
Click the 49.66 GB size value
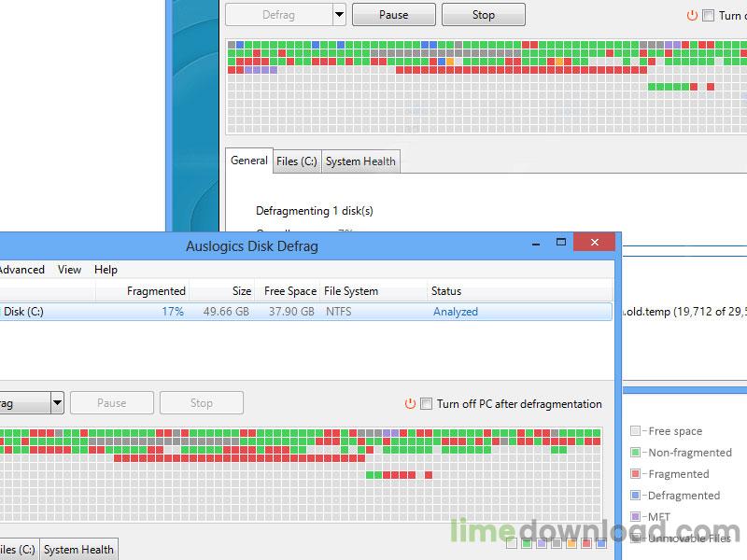(x=226, y=312)
